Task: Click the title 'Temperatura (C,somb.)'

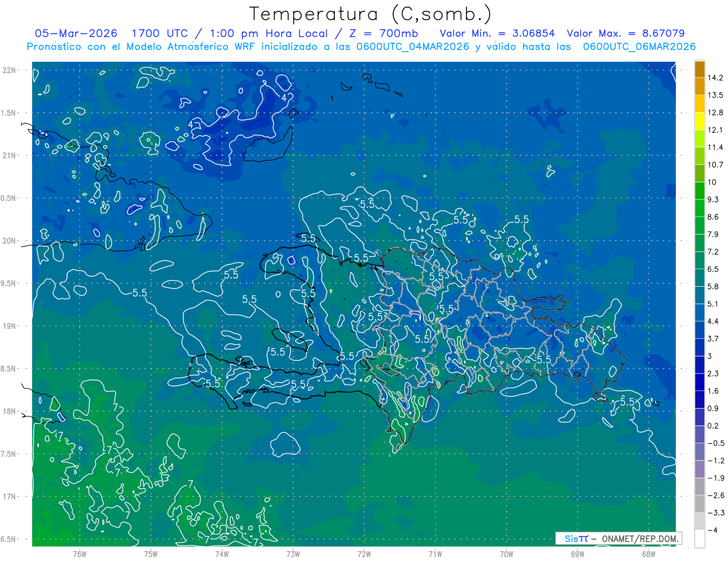Action: [x=371, y=14]
